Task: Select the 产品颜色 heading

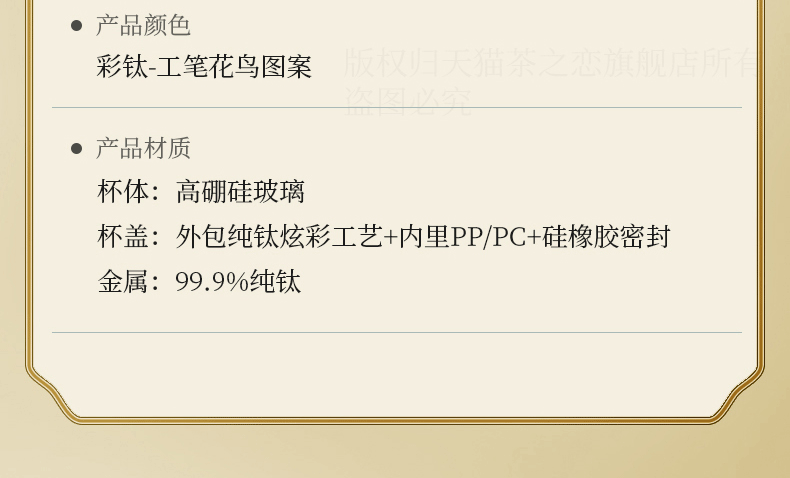Action: tap(143, 25)
